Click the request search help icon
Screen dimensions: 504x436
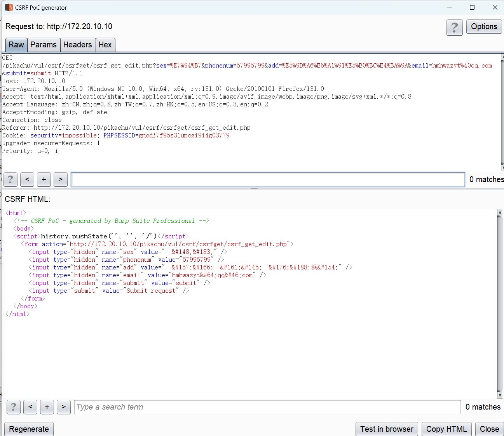pyautogui.click(x=10, y=179)
